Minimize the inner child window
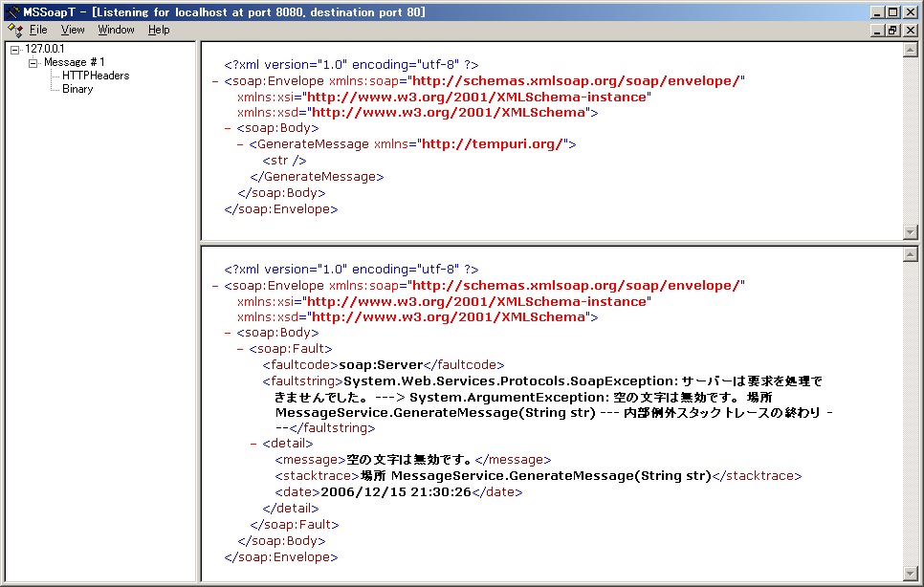 (877, 30)
